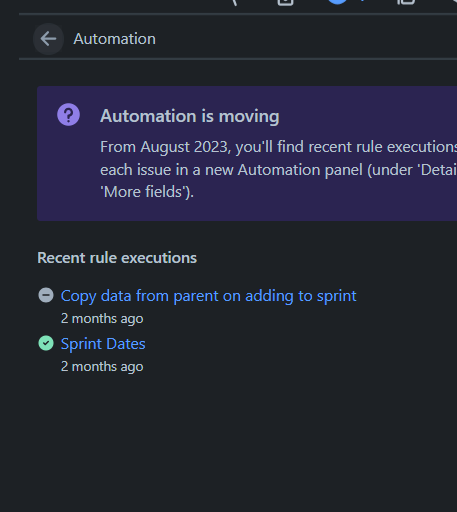The image size is (457, 512).
Task: Click the 'new Automation panel' banner text
Action: point(284,170)
